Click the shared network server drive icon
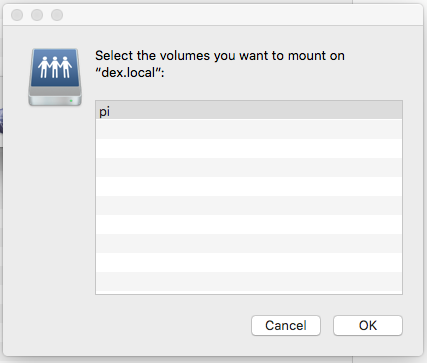 click(55, 77)
